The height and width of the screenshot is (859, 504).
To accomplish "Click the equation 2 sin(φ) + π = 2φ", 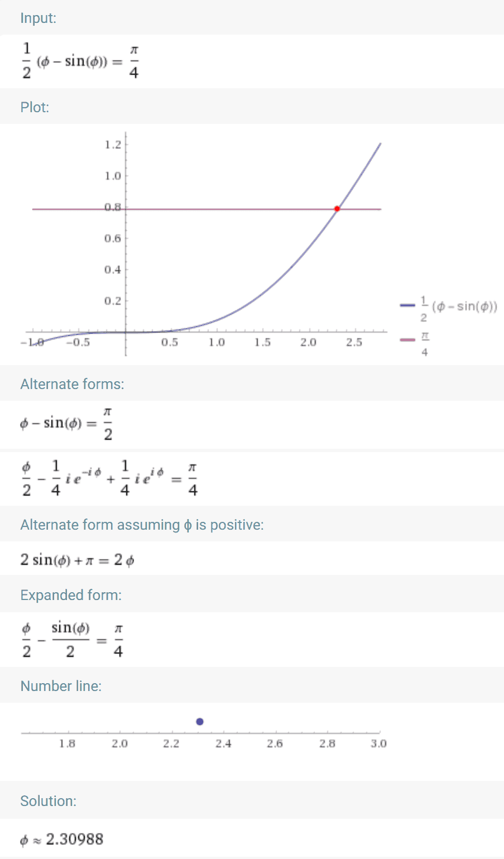I will (x=77, y=560).
